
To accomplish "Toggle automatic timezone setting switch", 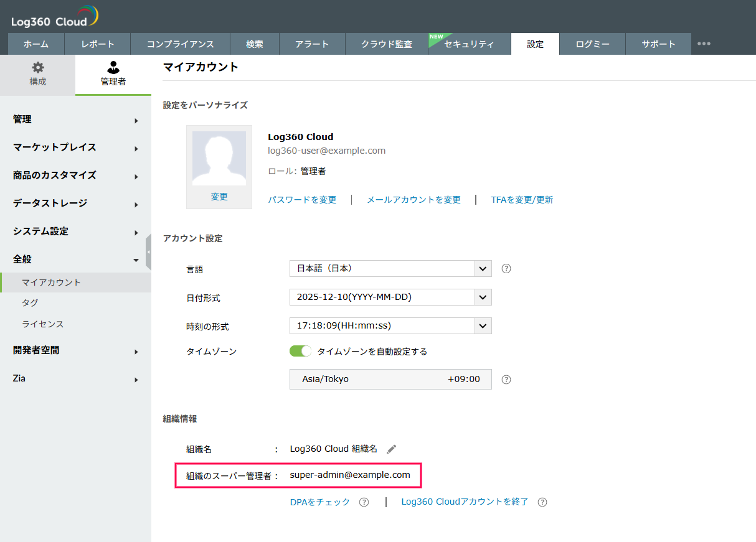I will click(300, 351).
